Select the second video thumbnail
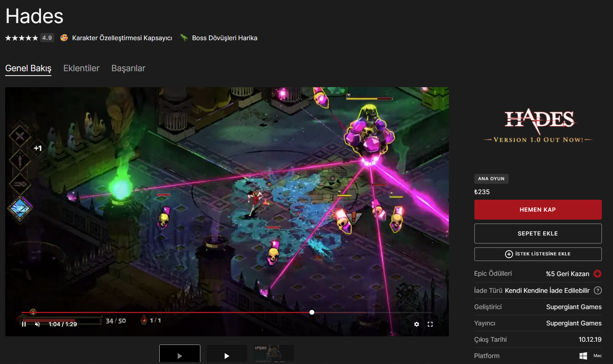 pyautogui.click(x=227, y=354)
